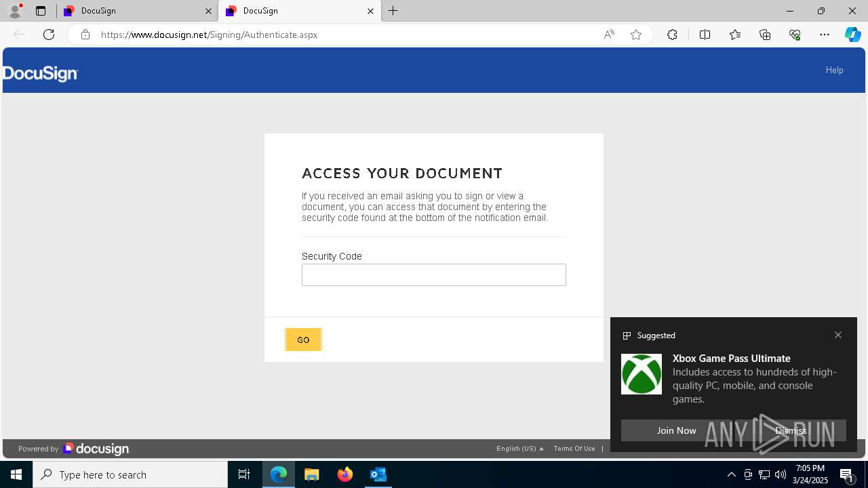
Task: Submit with the GO button
Action: pos(303,340)
